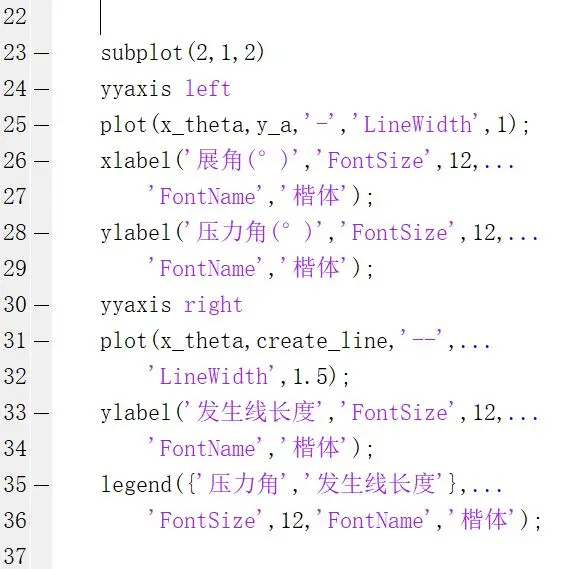Click 'create_line' variable on line 31
581x569 pixels.
322,341
